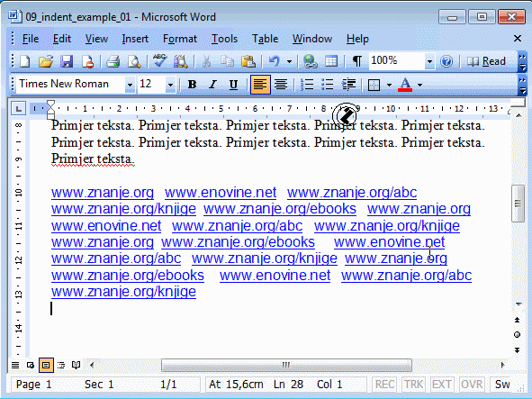Click the tab stop type selector
This screenshot has height=399, width=532.
(18, 109)
